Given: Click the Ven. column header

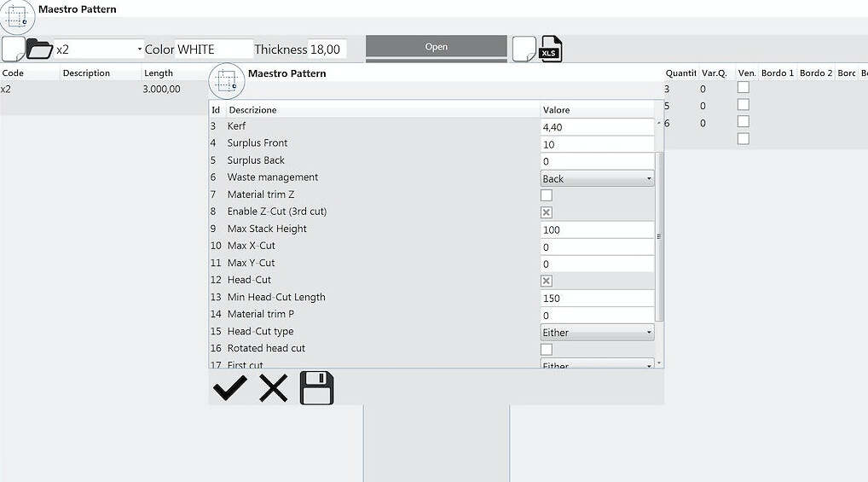Looking at the screenshot, I should 747,73.
